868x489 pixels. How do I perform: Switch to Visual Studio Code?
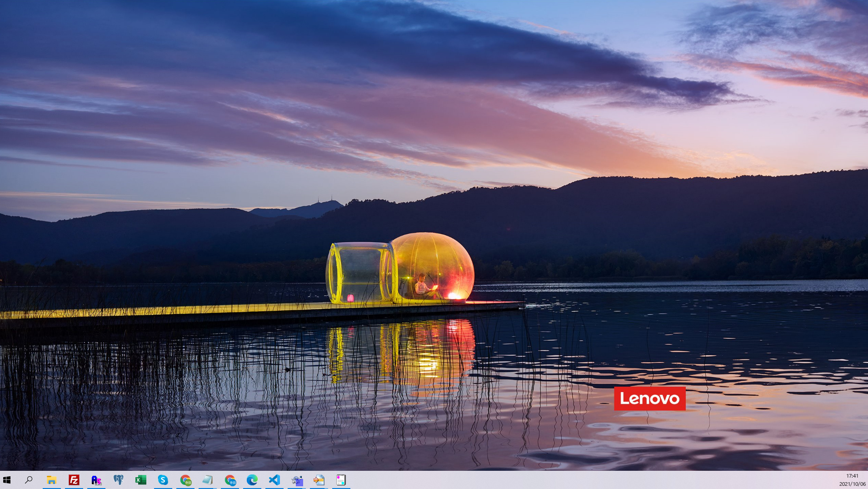pyautogui.click(x=274, y=480)
